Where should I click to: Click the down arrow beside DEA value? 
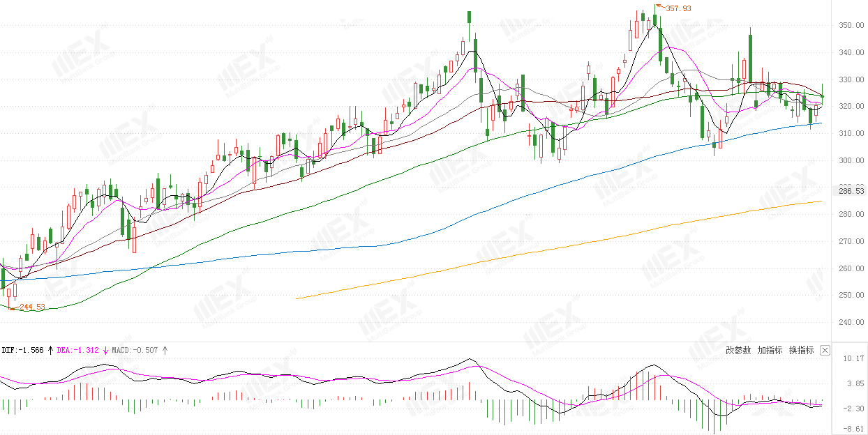[106, 350]
